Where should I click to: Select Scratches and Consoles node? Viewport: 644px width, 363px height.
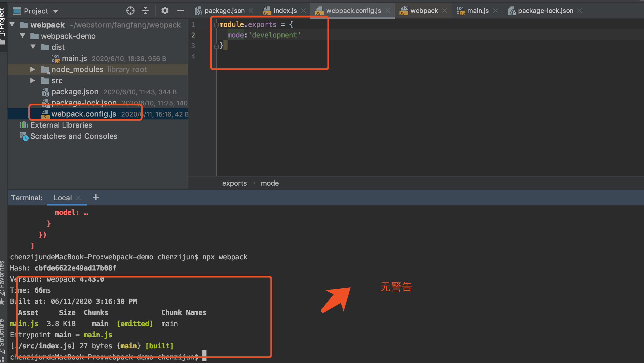[74, 136]
